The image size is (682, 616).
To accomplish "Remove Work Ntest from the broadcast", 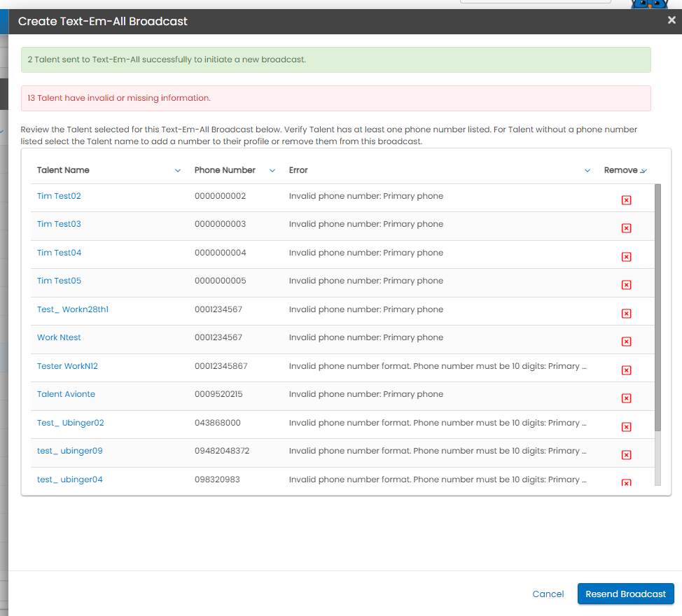I will 626,342.
